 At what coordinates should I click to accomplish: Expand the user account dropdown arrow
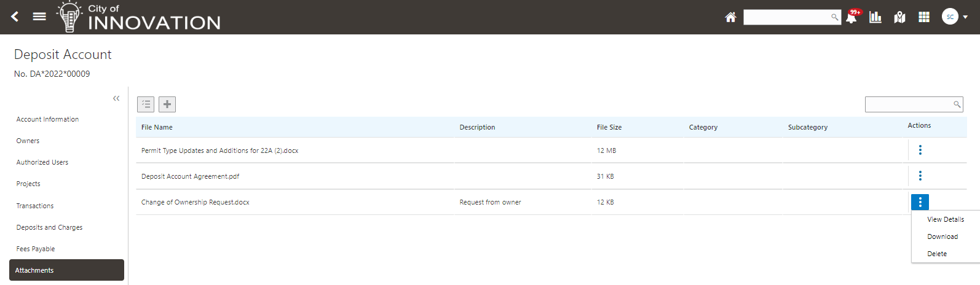(965, 17)
